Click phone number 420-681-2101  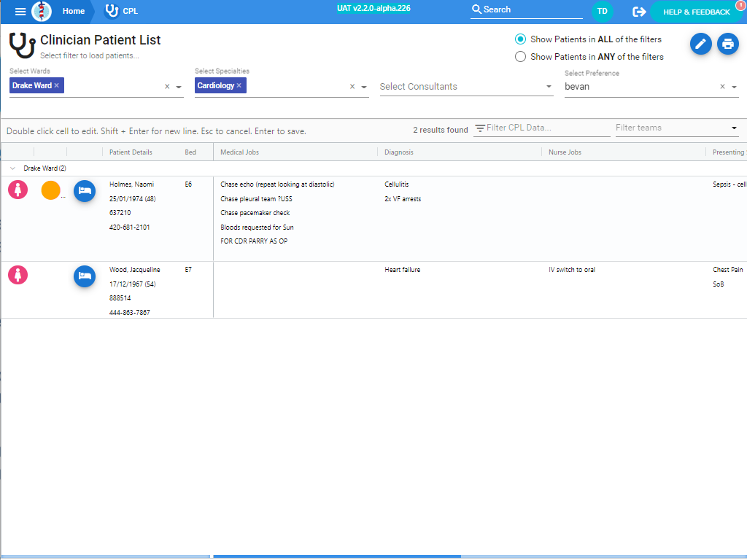coord(129,227)
